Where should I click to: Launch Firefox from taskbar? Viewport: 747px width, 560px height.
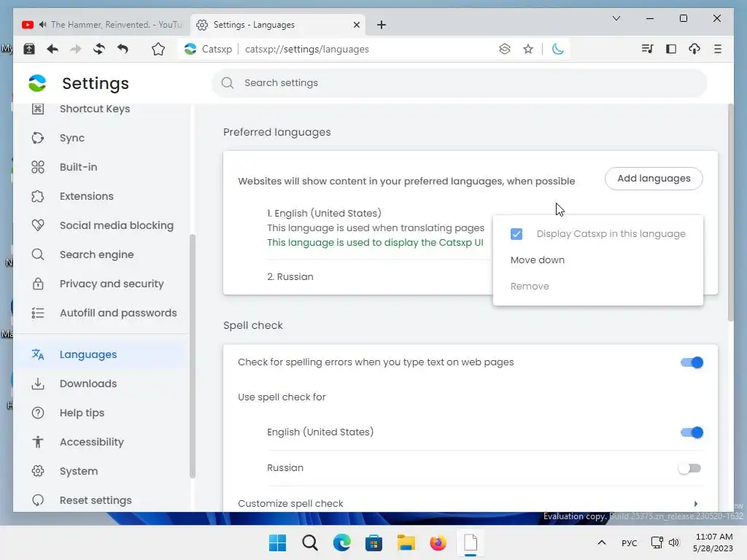(438, 542)
